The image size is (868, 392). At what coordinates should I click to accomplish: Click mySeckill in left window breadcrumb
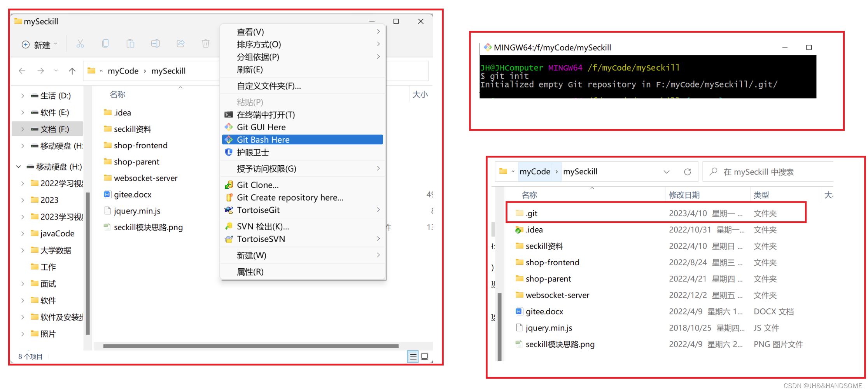168,71
